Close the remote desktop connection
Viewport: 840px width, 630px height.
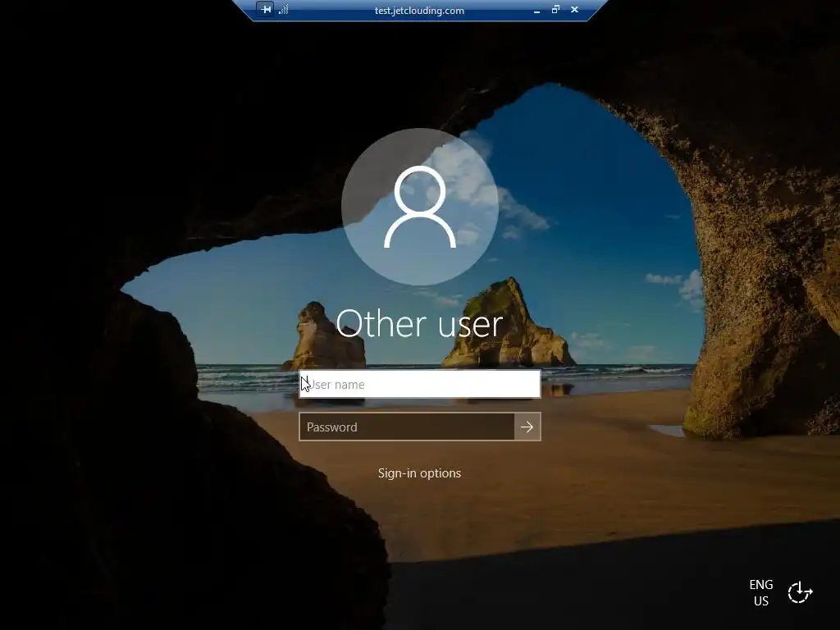(574, 9)
